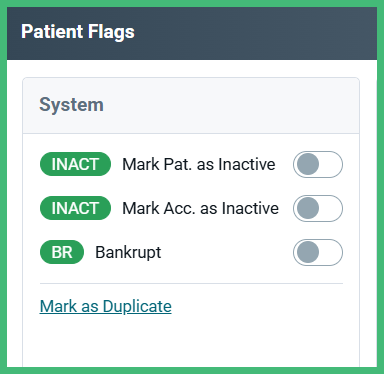Screen dimensions: 384x374
Task: Select the Bankrupt label text
Action: [x=128, y=252]
